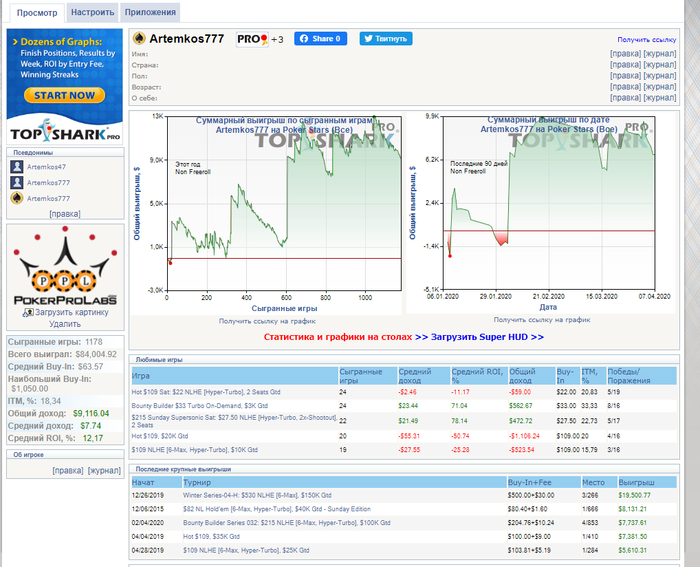Open Hot $109 Sat: $22 NLHE Hyper-Turbo game
The image size is (700, 567).
point(206,392)
